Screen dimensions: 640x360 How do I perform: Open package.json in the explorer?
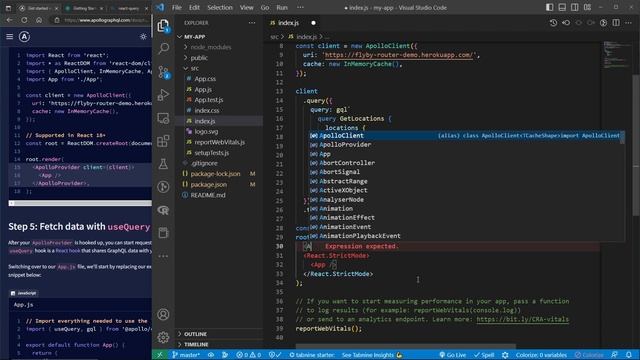coord(219,184)
